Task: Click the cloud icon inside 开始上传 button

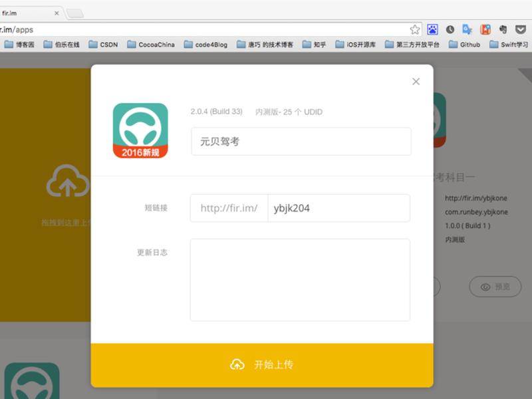Action: point(237,364)
